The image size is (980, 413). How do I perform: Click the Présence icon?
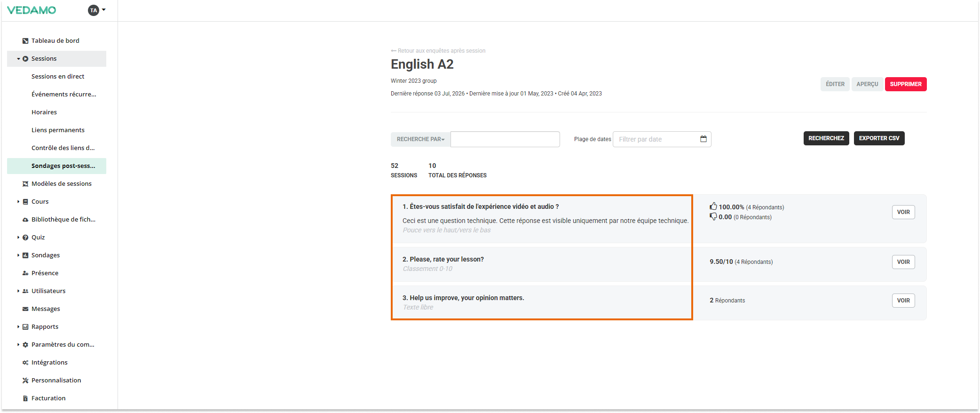25,273
